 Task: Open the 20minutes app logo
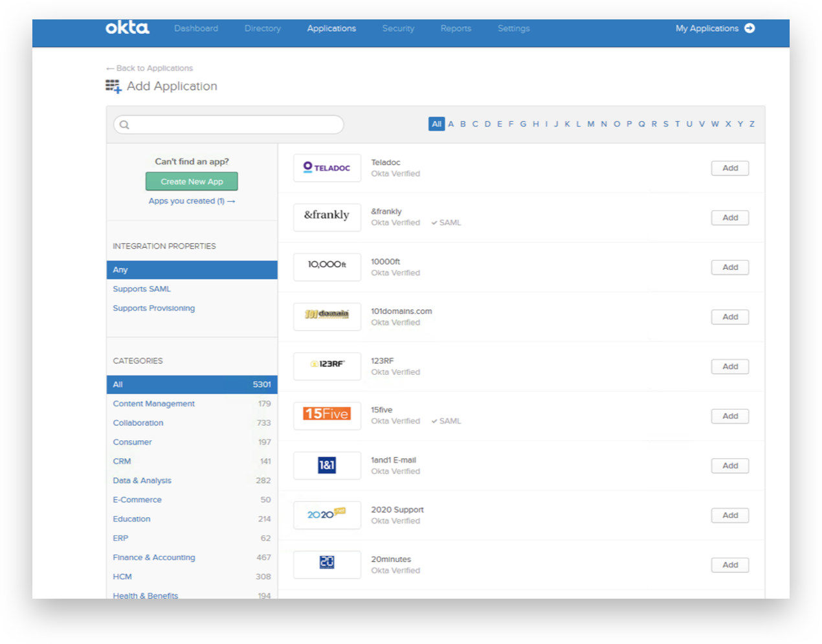[x=327, y=564]
